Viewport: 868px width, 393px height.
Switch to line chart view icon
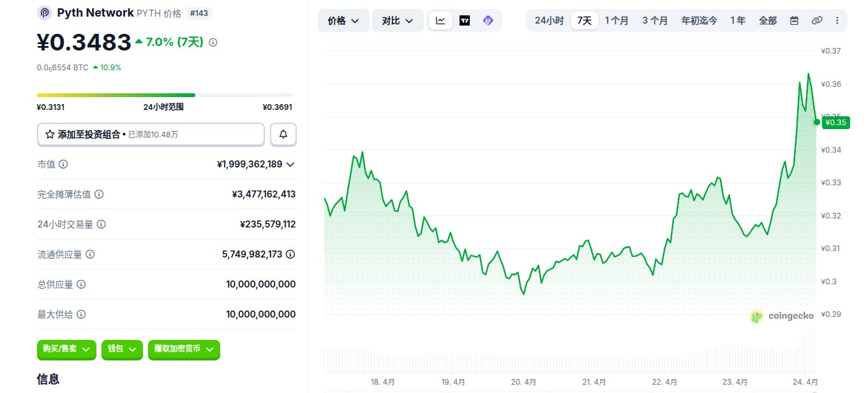441,20
